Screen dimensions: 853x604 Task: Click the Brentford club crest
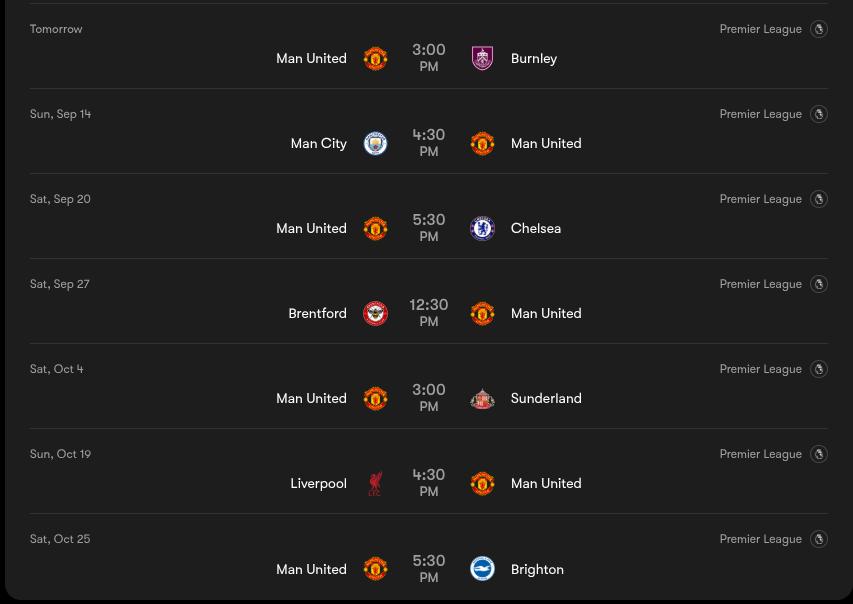(x=375, y=313)
